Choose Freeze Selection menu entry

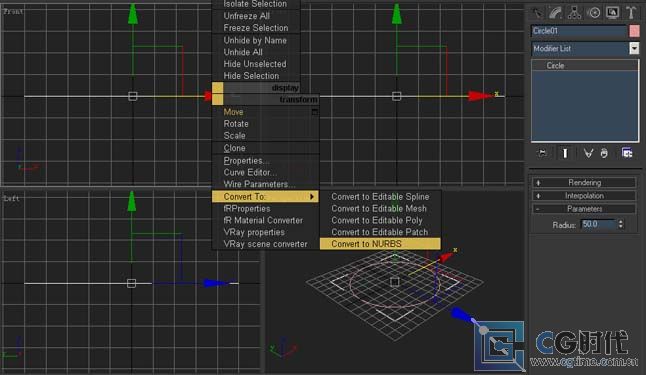click(255, 28)
